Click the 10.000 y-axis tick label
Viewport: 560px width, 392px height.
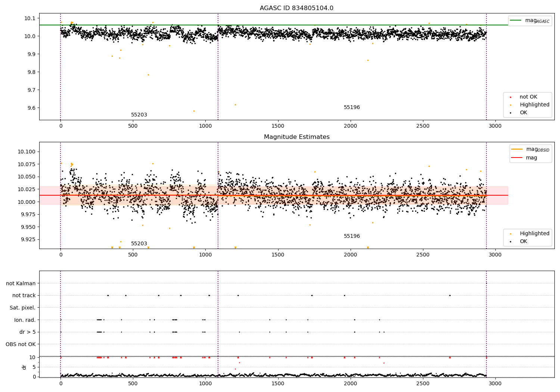pyautogui.click(x=27, y=202)
